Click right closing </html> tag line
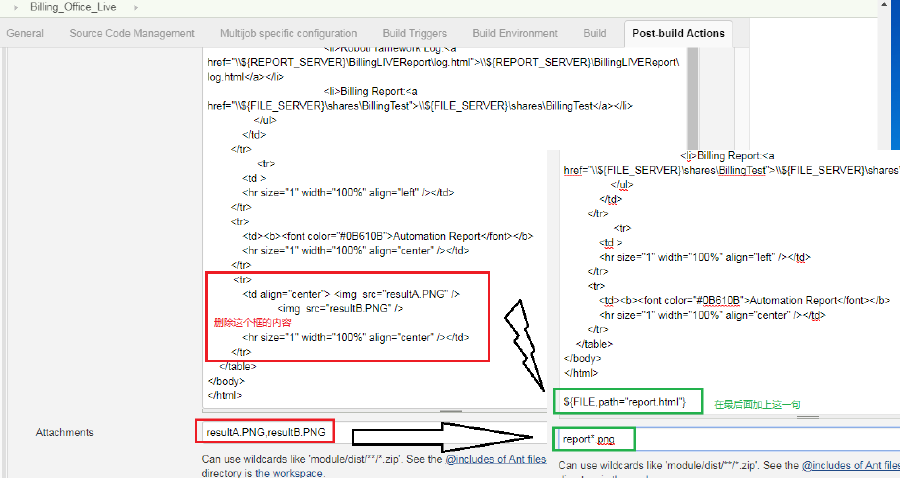The height and width of the screenshot is (478, 900). tap(581, 372)
